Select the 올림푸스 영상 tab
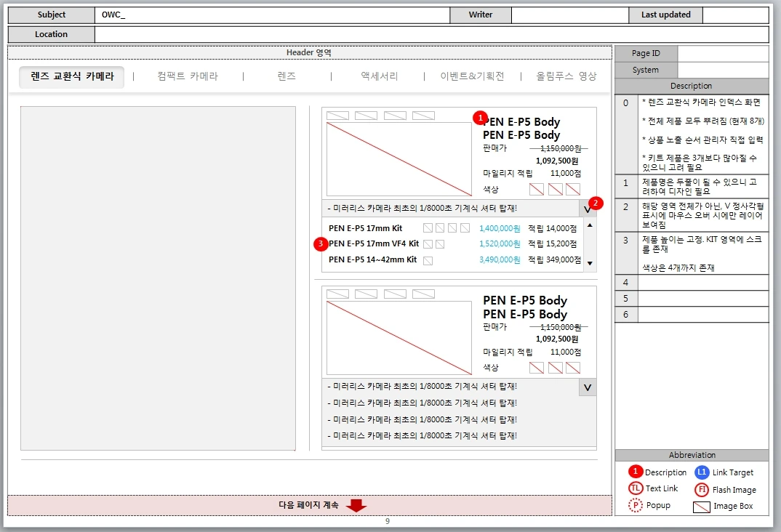 [x=566, y=76]
